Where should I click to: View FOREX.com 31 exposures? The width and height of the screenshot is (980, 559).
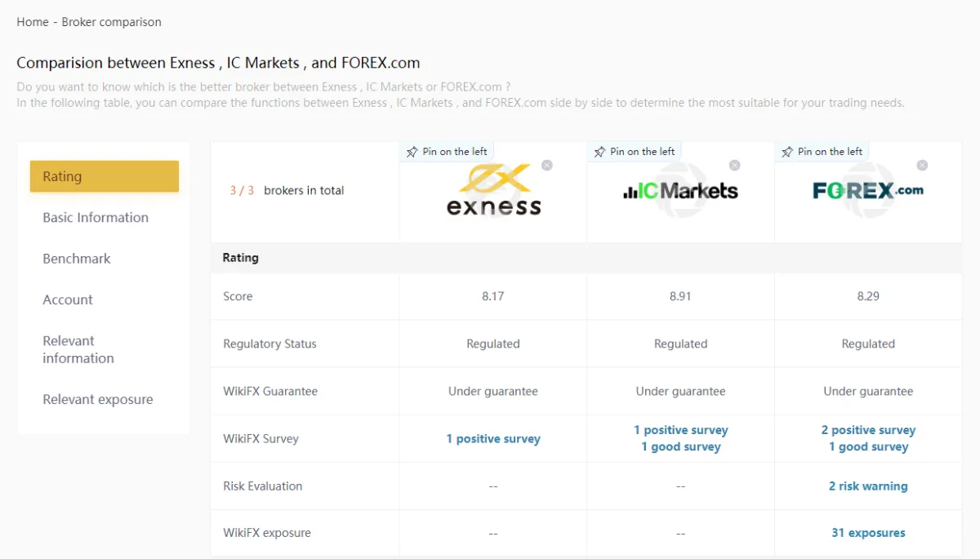(x=868, y=533)
